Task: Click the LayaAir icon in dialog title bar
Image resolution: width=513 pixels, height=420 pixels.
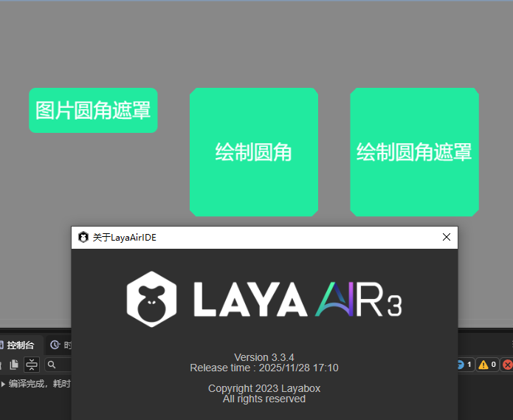Action: 83,238
